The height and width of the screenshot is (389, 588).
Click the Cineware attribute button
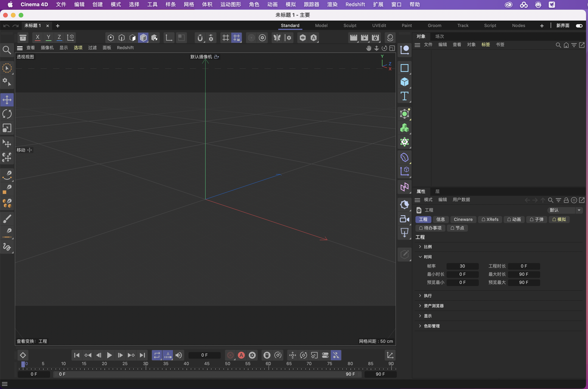coord(463,219)
